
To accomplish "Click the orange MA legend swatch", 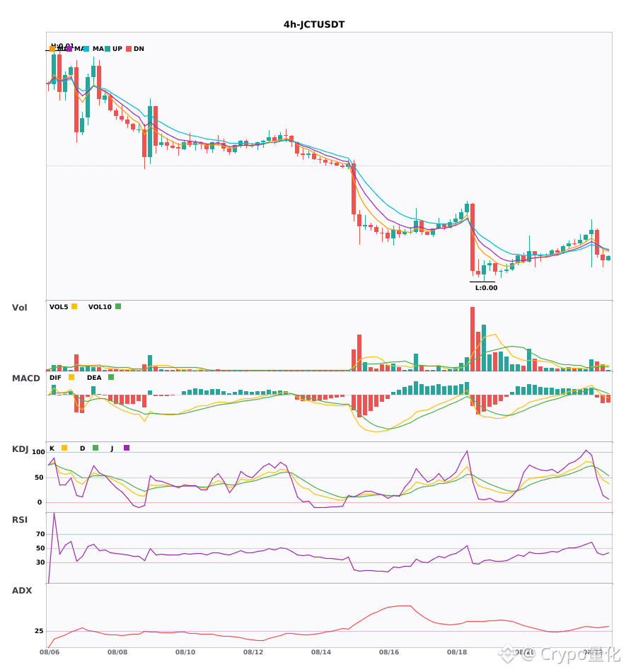I will pos(52,49).
